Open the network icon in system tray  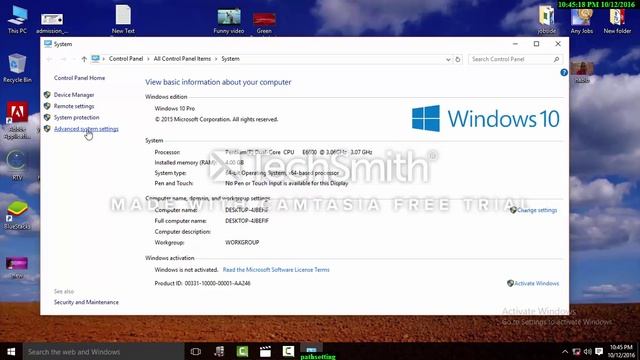point(576,351)
